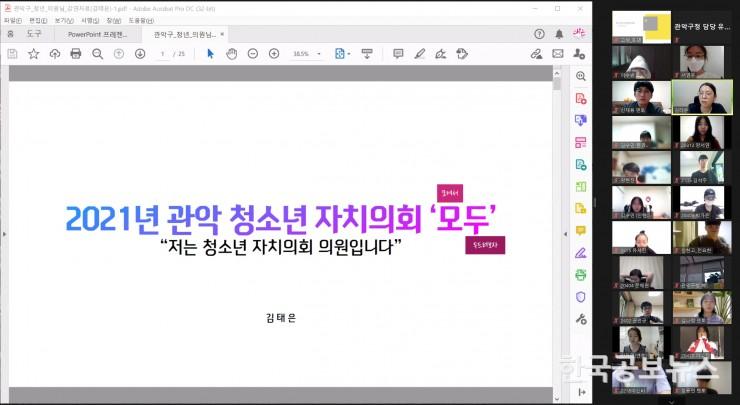Zoom in with the plus circle
Screen dimensions: 740x405
(274, 54)
